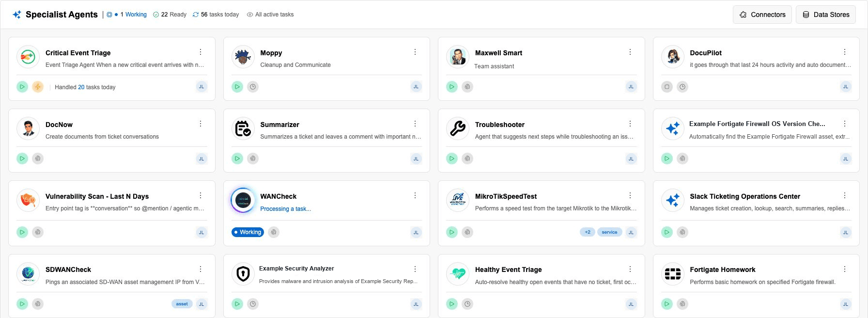
Task: Click the fingerprint icon on Maxwell Smart card
Action: click(467, 87)
